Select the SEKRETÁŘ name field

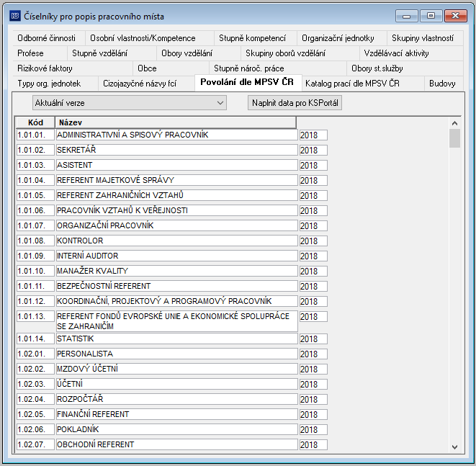pos(176,150)
